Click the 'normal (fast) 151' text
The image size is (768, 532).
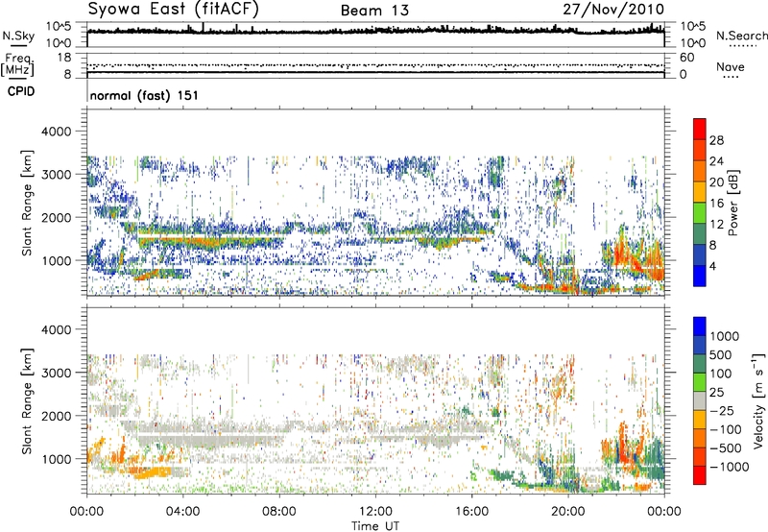(144, 95)
